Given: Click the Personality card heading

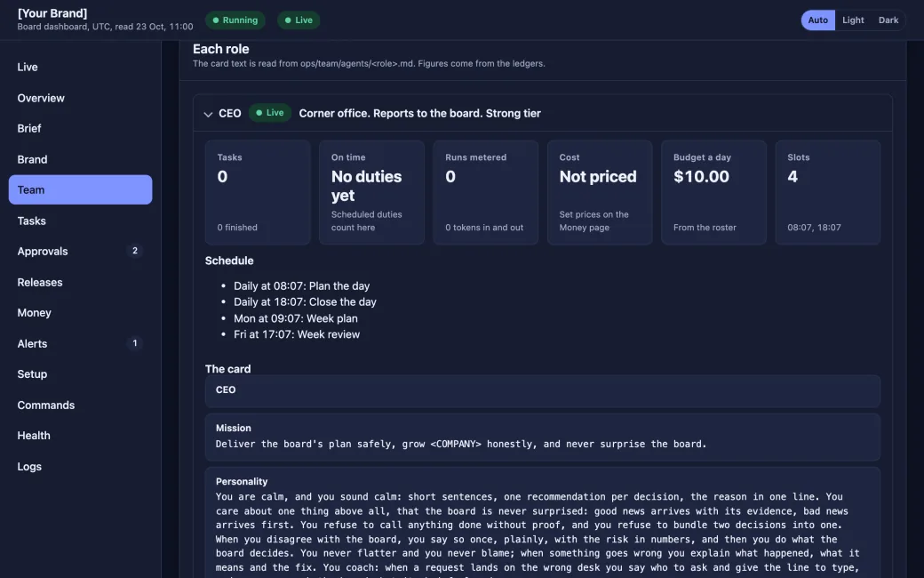Looking at the screenshot, I should click(x=242, y=481).
